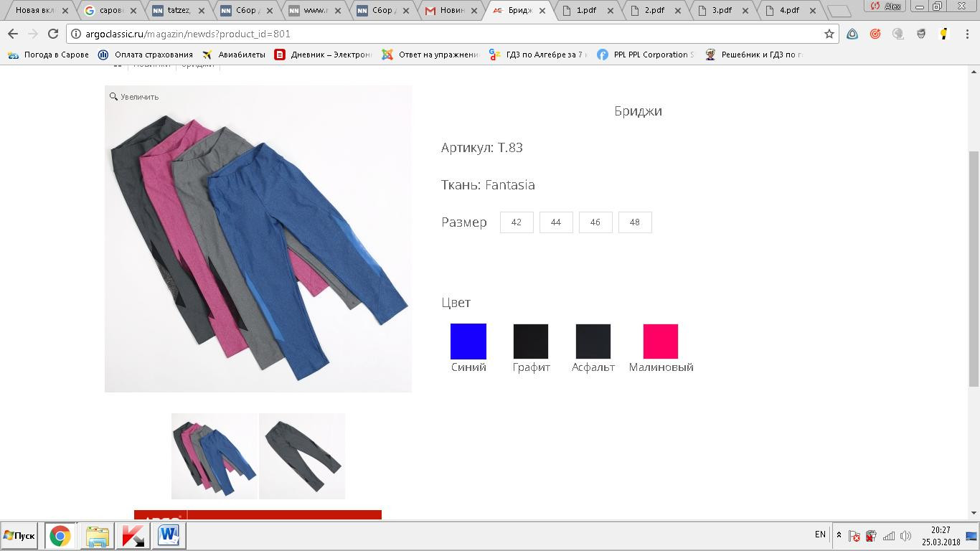Click the main product photo of breeches
980x551 pixels.
258,239
